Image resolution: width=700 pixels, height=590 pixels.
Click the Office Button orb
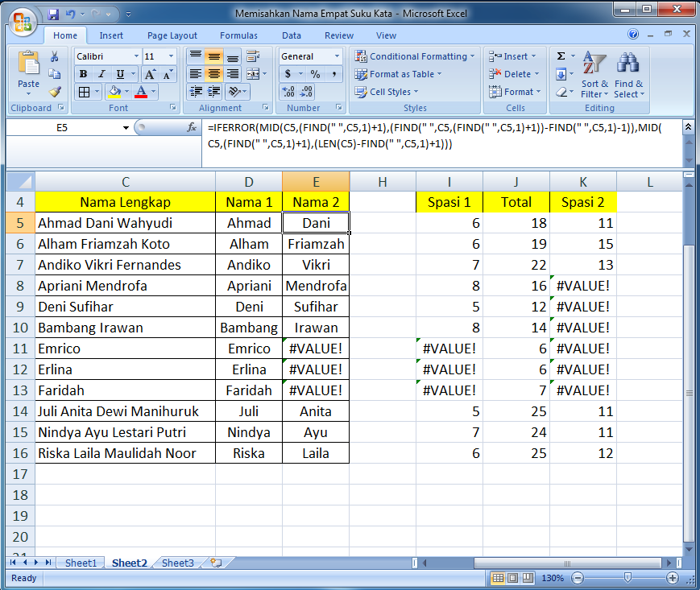point(23,22)
